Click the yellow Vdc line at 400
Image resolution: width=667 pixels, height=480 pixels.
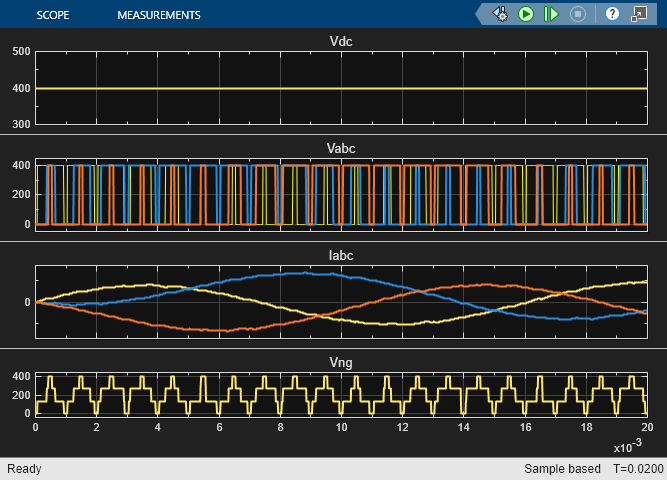click(341, 89)
